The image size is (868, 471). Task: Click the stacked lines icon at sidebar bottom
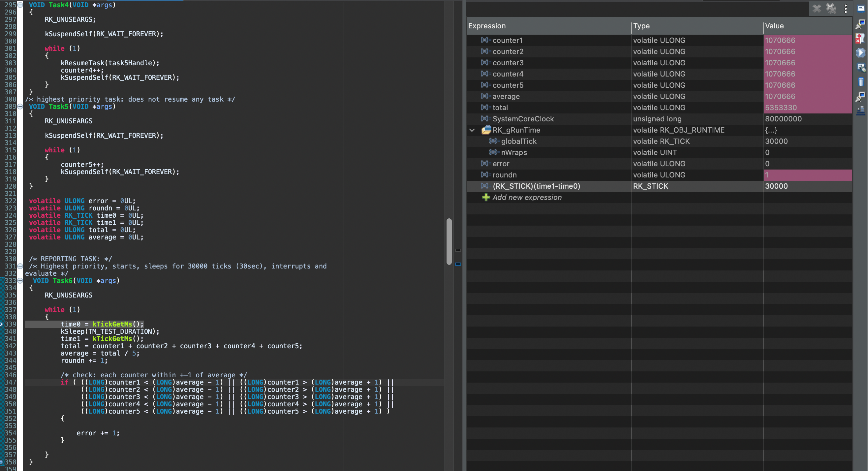click(x=861, y=110)
